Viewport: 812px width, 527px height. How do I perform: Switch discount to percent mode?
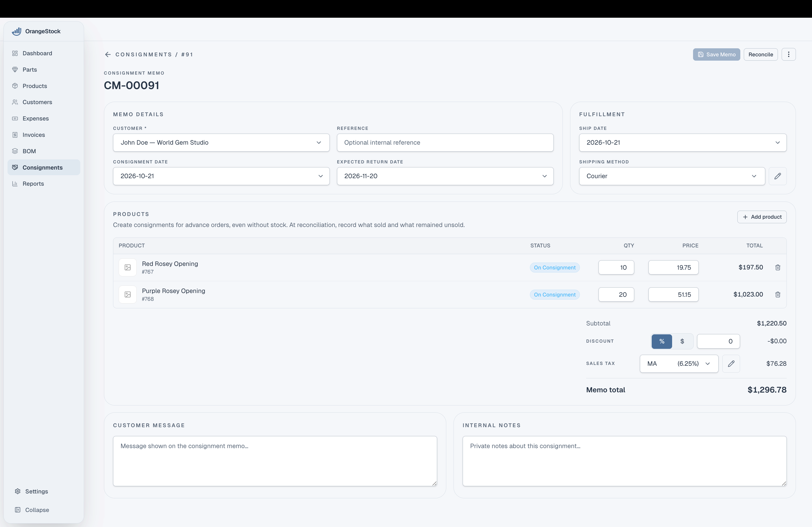662,342
